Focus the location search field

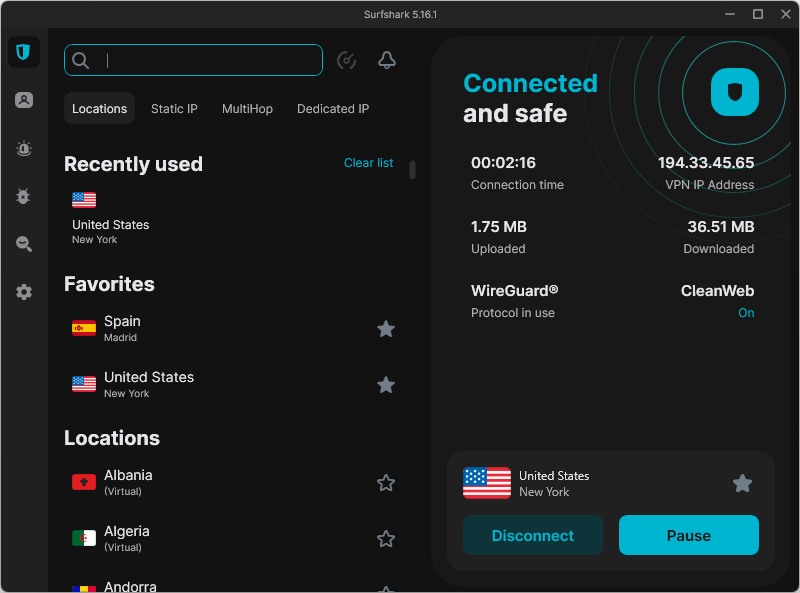pos(193,60)
